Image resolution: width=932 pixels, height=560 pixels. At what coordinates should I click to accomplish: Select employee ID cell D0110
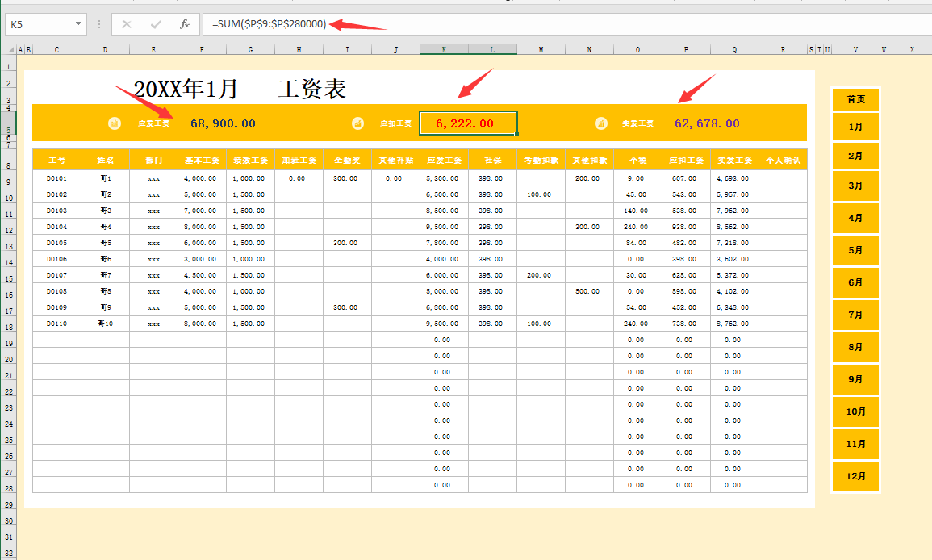click(57, 324)
